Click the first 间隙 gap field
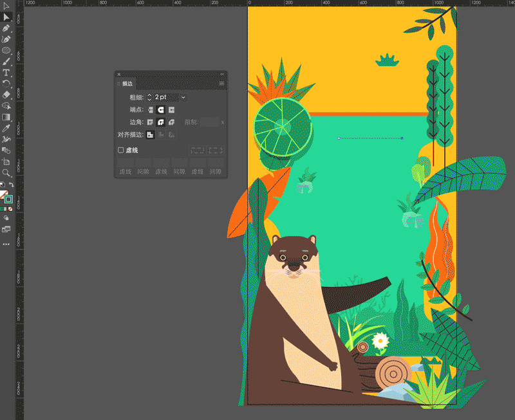 point(143,163)
